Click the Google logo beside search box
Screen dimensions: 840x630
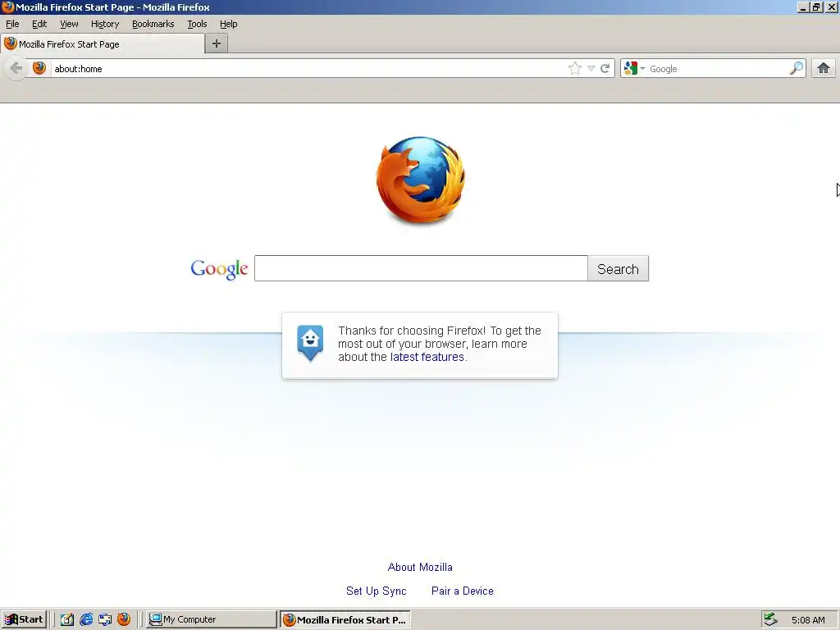click(219, 269)
